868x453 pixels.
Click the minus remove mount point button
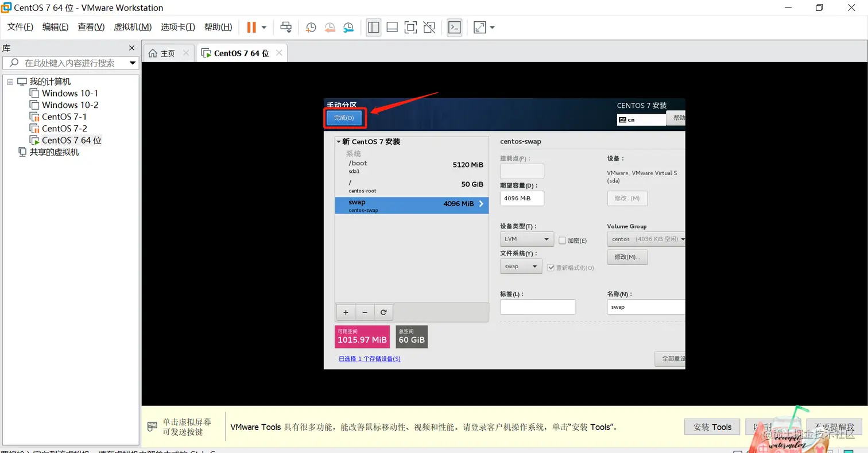[x=365, y=312]
